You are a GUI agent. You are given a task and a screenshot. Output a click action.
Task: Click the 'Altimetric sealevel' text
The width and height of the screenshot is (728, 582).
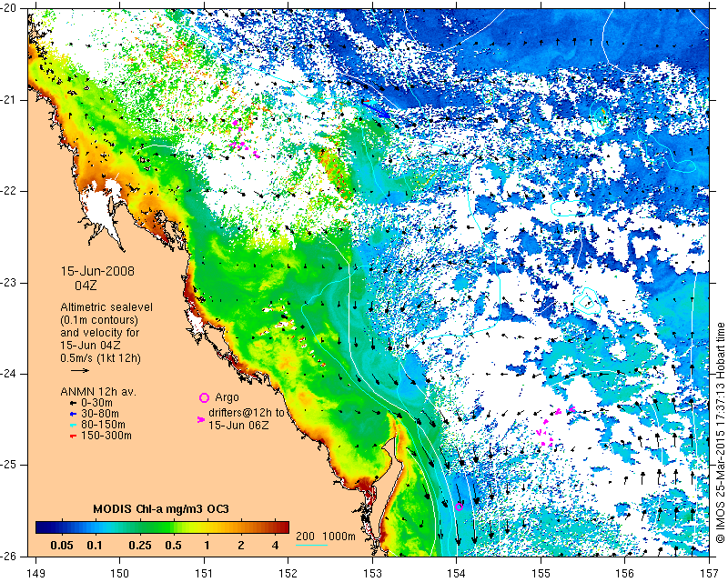click(x=106, y=307)
